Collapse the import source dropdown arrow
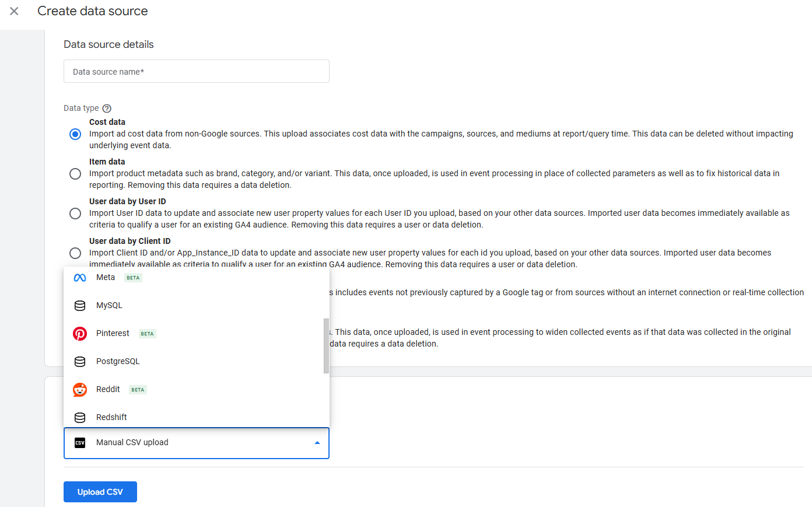This screenshot has height=507, width=812. pos(317,443)
